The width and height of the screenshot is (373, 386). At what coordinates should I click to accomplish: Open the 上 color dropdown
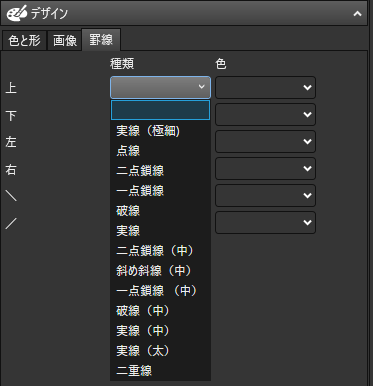coord(265,87)
